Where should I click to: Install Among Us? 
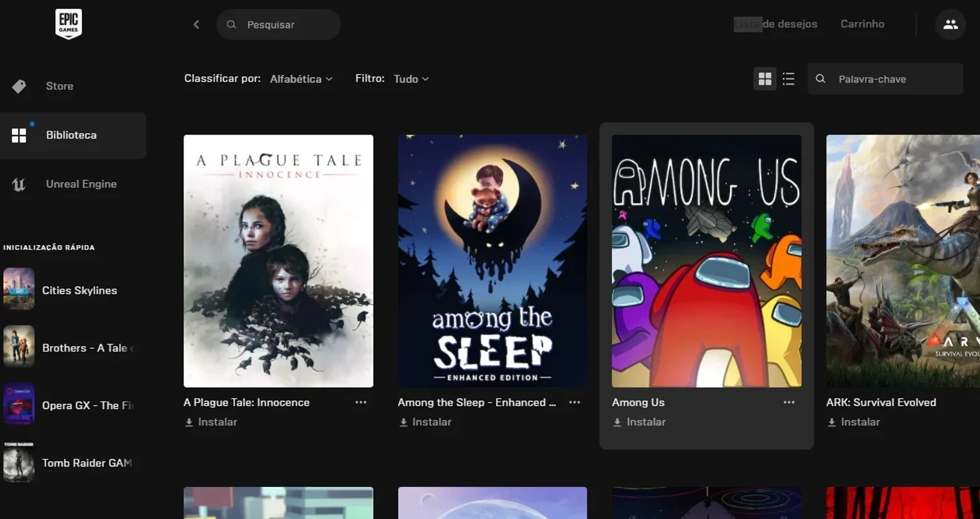(x=640, y=422)
